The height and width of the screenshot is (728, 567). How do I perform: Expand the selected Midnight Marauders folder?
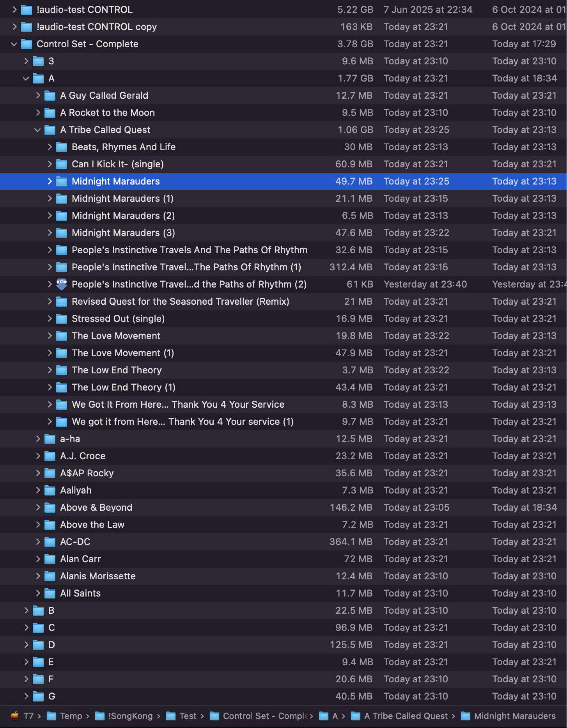[x=50, y=181]
